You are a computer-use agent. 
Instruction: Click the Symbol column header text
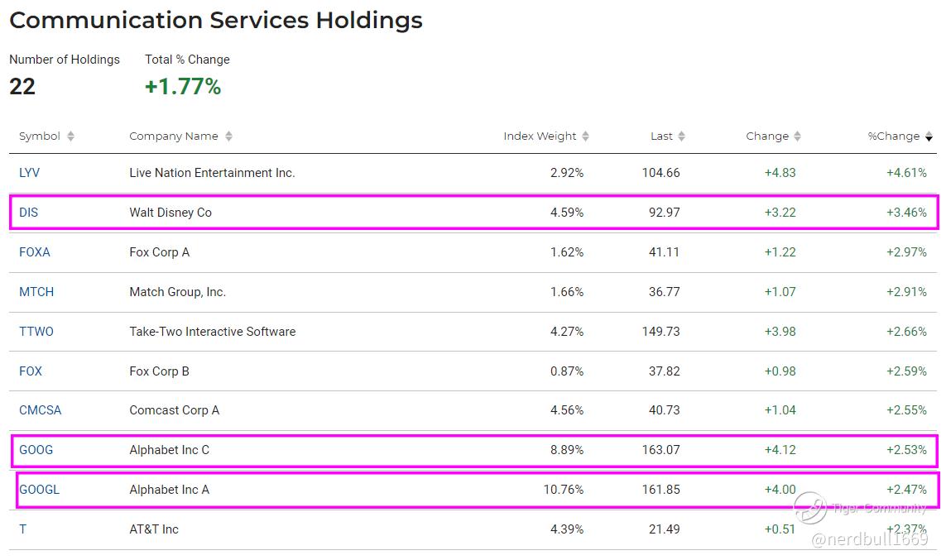pyautogui.click(x=40, y=136)
